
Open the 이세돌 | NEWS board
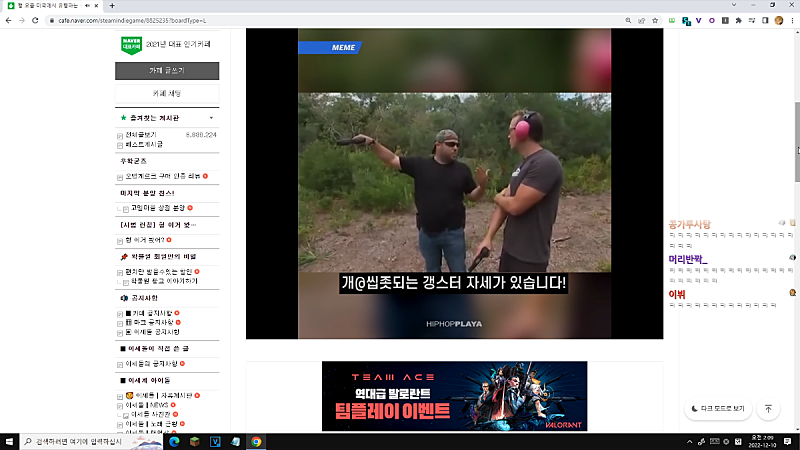tap(146, 405)
